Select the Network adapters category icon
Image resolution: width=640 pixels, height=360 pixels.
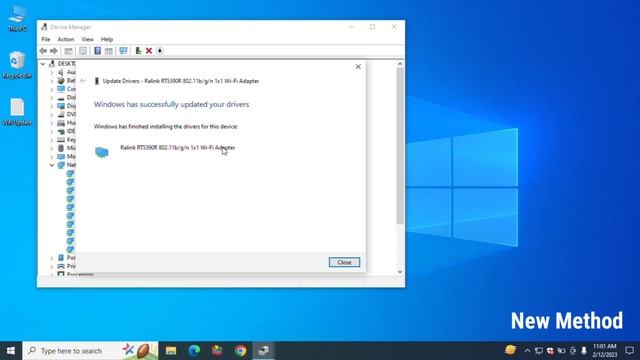coord(61,165)
